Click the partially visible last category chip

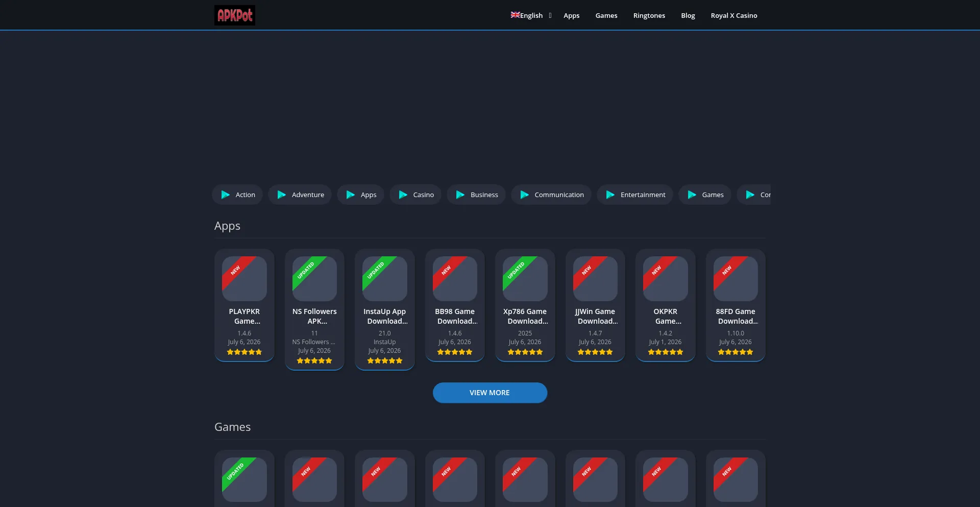pos(754,195)
